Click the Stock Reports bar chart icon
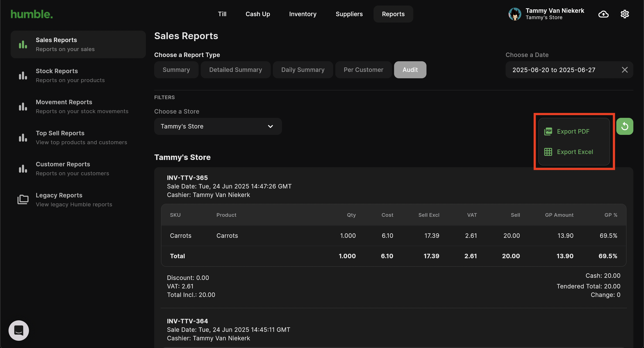The height and width of the screenshot is (348, 644). click(23, 75)
